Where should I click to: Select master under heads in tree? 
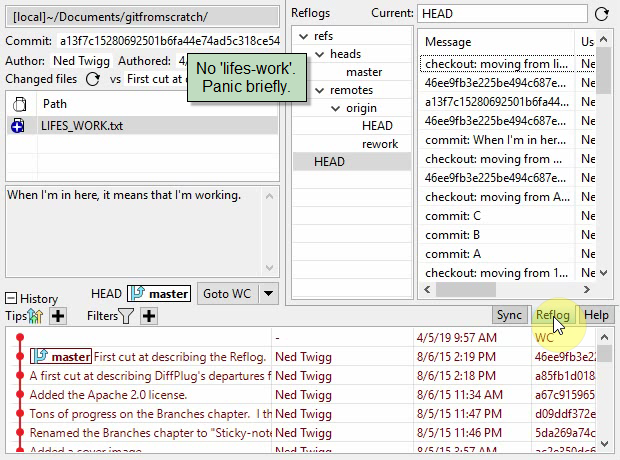pos(364,72)
